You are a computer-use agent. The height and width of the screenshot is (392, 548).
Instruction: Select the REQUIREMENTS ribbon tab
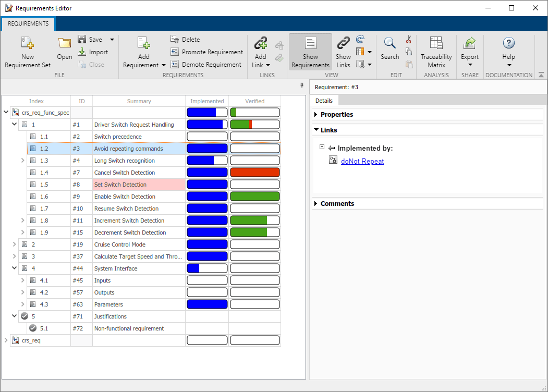coord(28,23)
